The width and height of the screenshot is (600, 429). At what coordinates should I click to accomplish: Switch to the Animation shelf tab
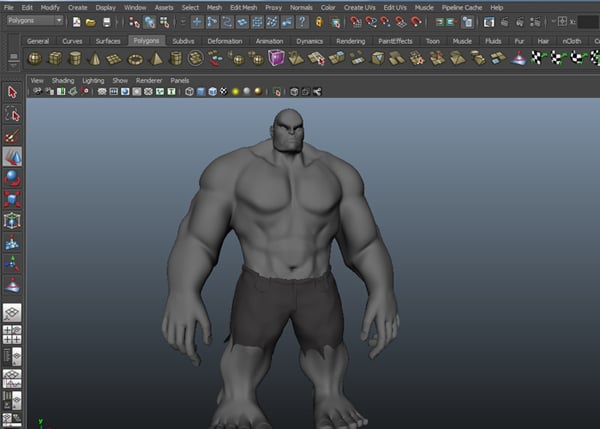coord(269,41)
